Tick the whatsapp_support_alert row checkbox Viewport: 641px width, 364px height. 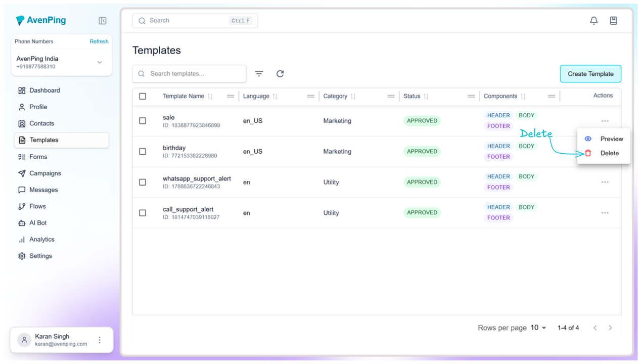(x=143, y=182)
